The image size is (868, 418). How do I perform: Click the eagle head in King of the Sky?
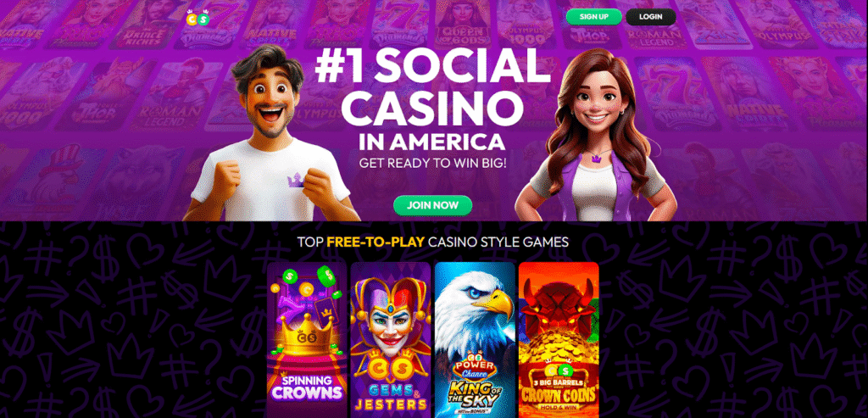[479, 307]
